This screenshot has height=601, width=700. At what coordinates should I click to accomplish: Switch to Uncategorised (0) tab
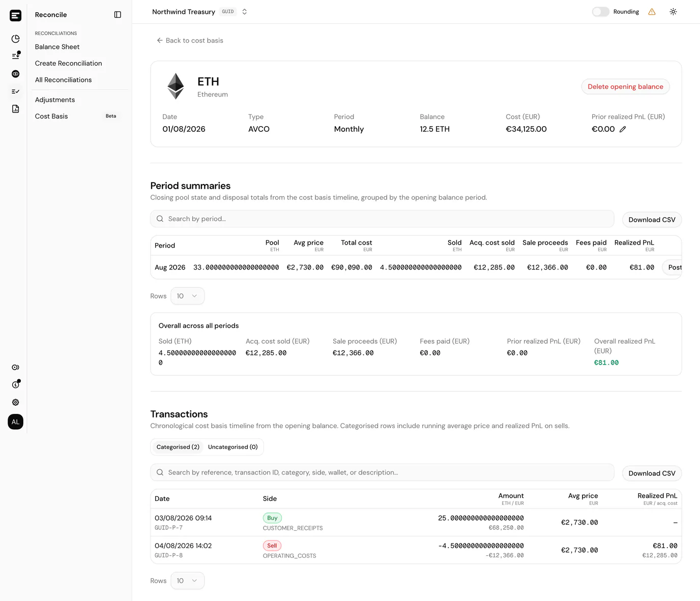[233, 447]
